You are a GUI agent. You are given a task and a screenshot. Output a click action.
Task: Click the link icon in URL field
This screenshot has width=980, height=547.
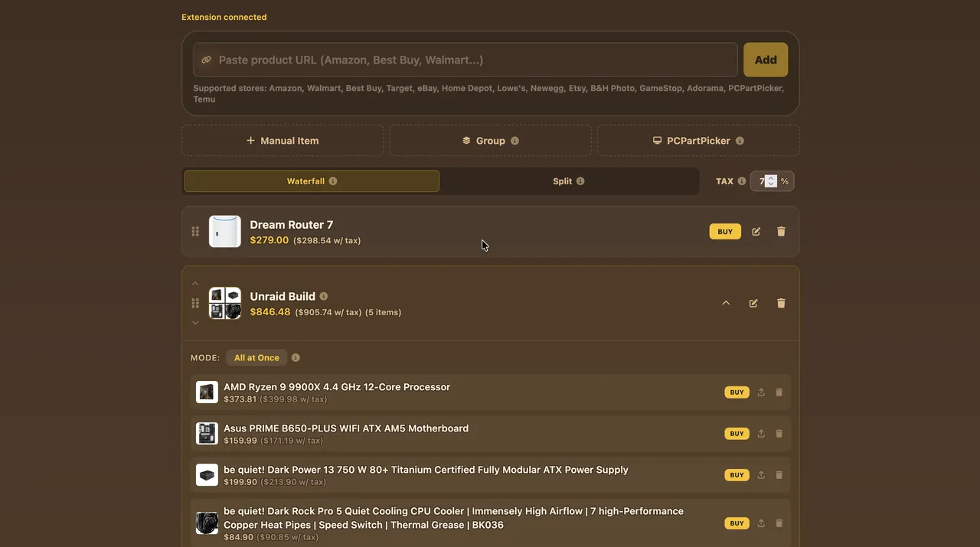point(206,60)
